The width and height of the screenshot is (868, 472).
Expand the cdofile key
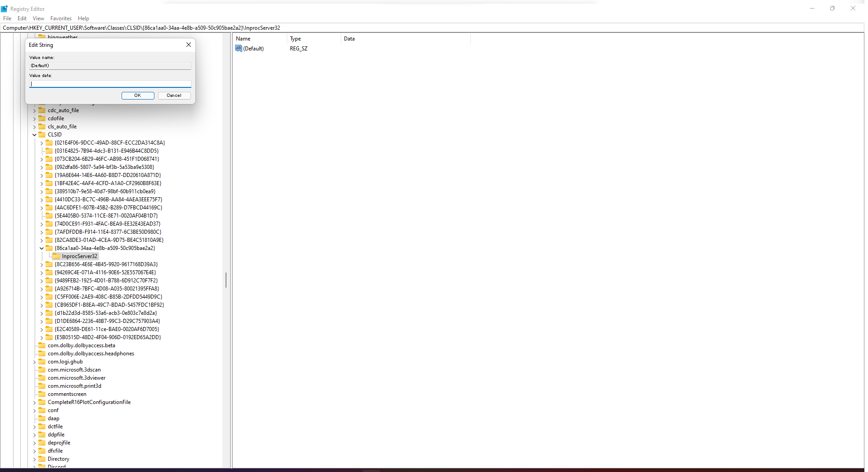pyautogui.click(x=34, y=118)
